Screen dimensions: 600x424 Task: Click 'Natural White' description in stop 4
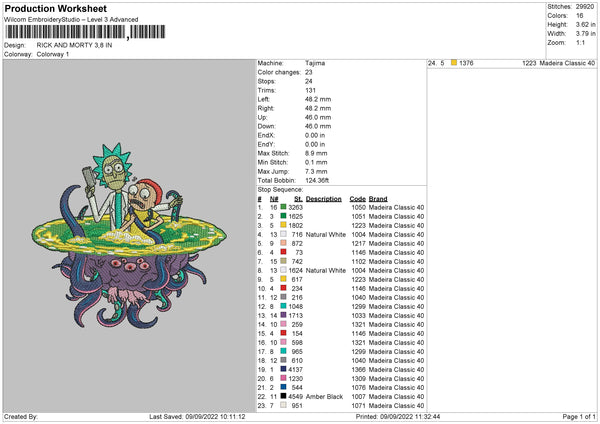(x=326, y=235)
